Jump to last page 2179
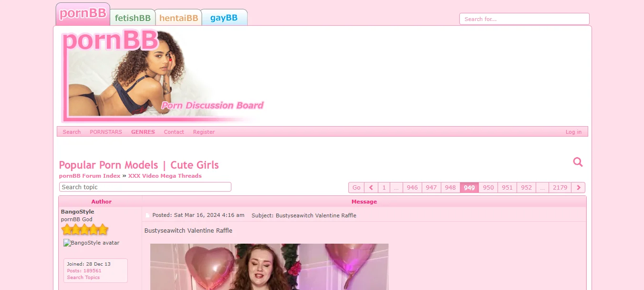 point(560,187)
